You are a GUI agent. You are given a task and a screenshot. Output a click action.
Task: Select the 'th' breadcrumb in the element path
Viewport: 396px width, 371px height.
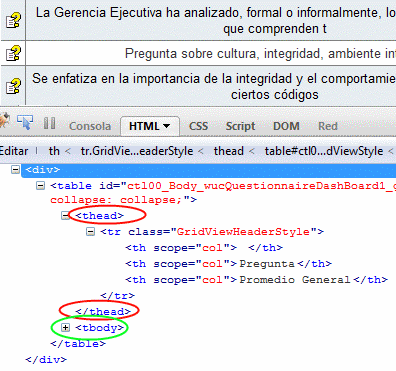coord(54,151)
